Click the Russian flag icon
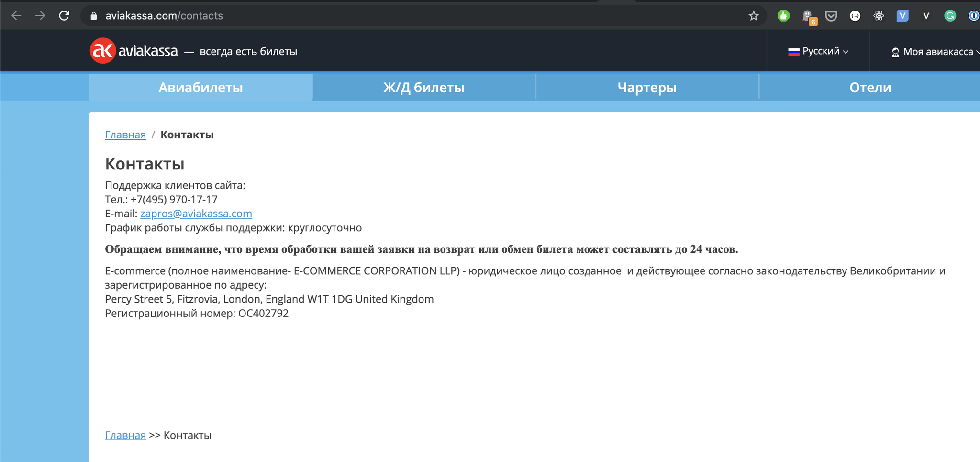980x462 pixels. (x=793, y=51)
